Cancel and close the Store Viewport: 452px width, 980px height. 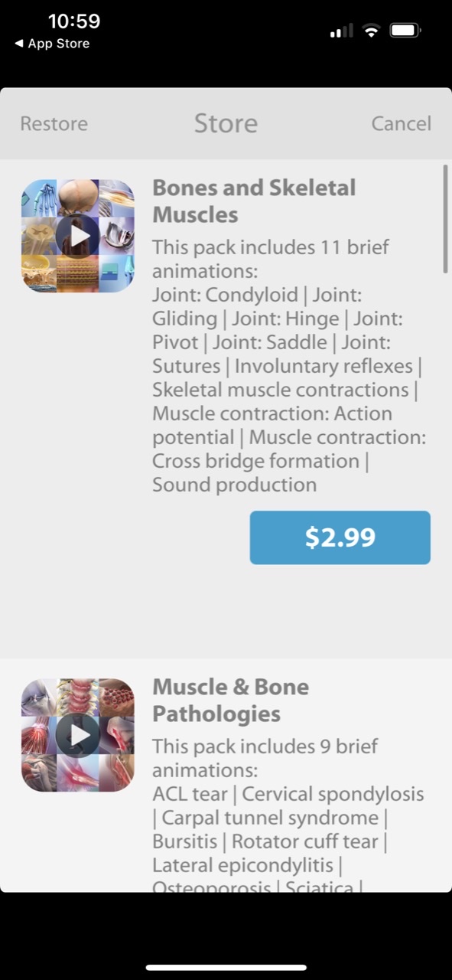tap(402, 123)
